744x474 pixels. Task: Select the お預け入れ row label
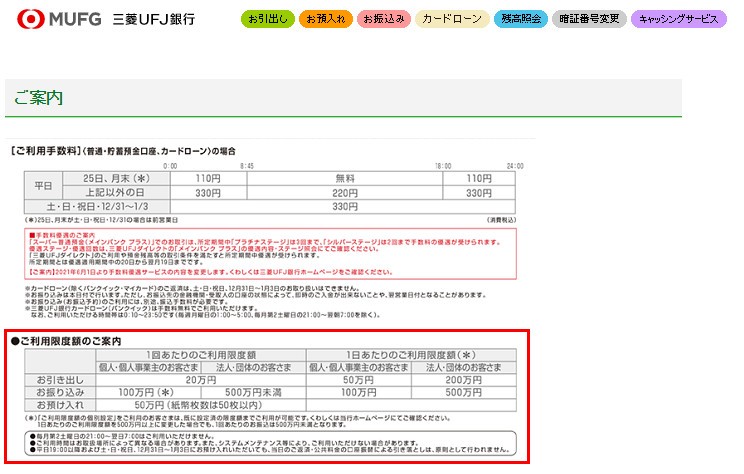pos(60,405)
